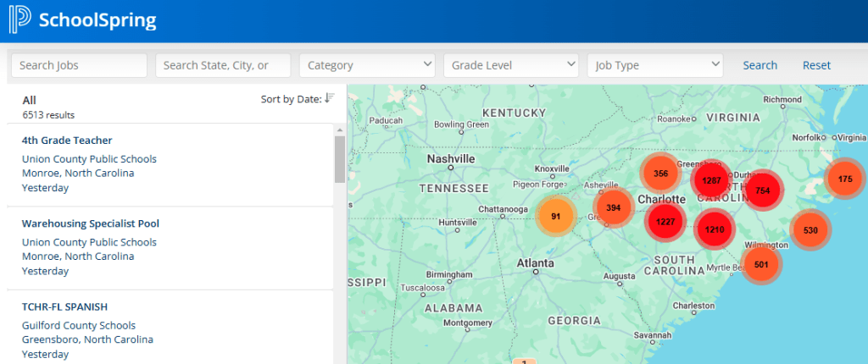This screenshot has height=364, width=868.
Task: Expand the Grade Level dropdown
Action: (511, 65)
